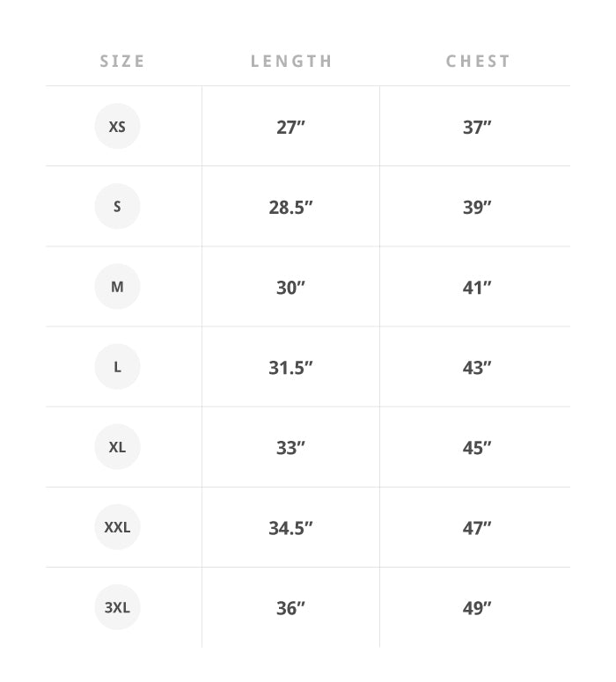Image resolution: width=616 pixels, height=682 pixels.
Task: Select the XS size badge
Action: 117,126
